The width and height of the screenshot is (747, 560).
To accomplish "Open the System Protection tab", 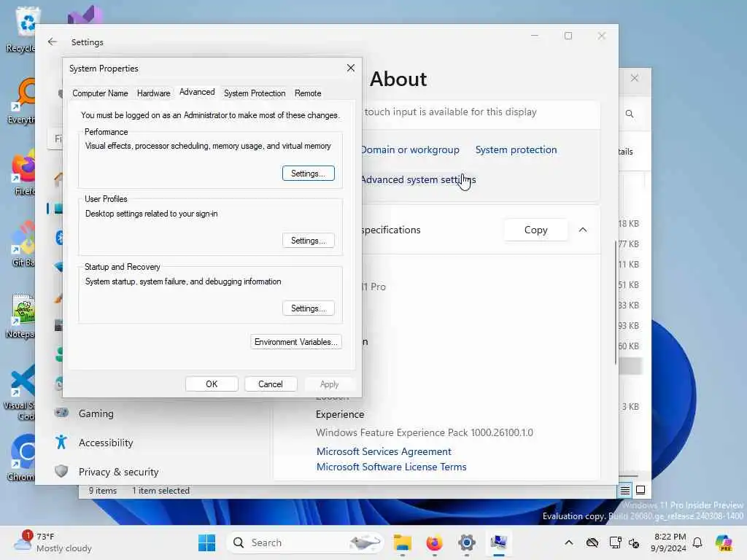I will coord(255,93).
